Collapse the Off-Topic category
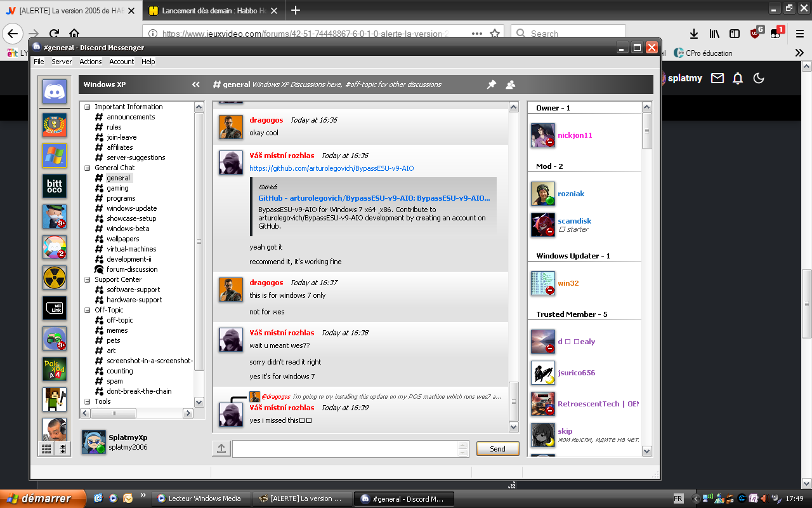The image size is (812, 508). pyautogui.click(x=88, y=311)
